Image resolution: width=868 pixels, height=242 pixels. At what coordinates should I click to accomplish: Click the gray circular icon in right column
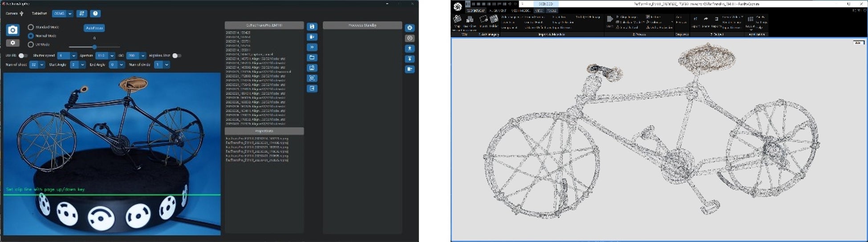coord(410,38)
